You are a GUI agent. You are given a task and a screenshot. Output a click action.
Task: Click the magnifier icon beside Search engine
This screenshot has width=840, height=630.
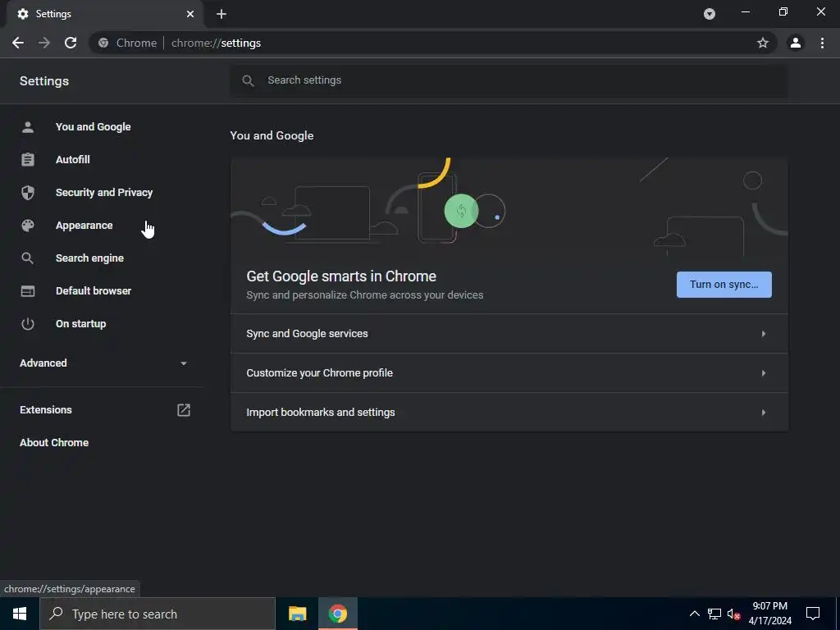coord(28,258)
